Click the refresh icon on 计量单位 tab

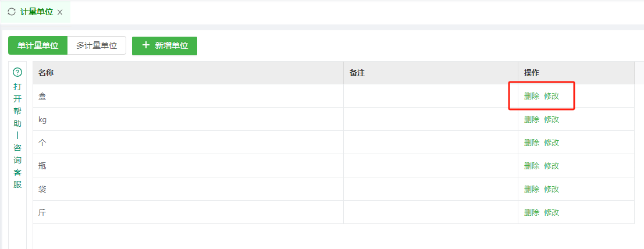pos(12,12)
